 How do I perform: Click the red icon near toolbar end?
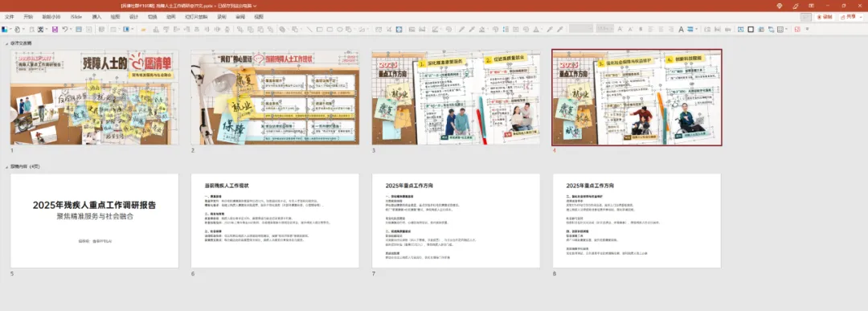(797, 29)
